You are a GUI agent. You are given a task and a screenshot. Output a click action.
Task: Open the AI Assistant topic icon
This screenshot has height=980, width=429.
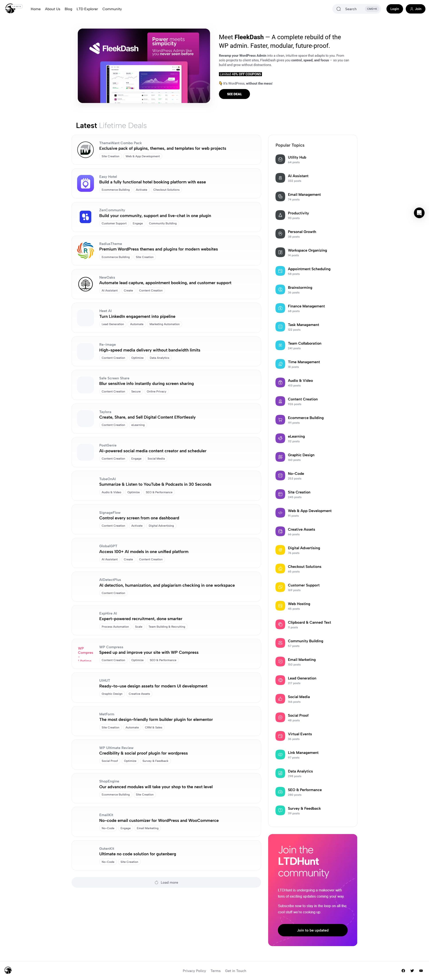click(x=280, y=178)
